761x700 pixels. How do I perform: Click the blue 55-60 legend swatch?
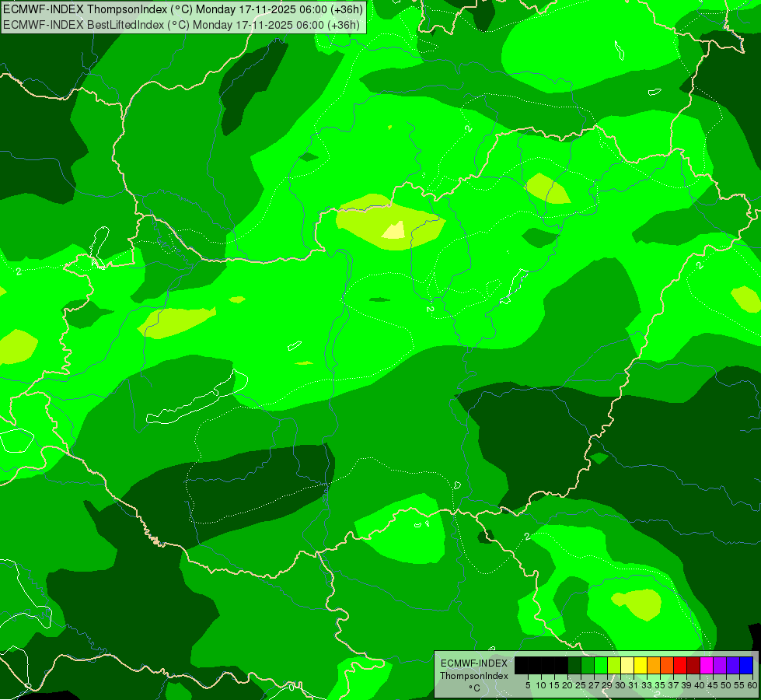745,666
